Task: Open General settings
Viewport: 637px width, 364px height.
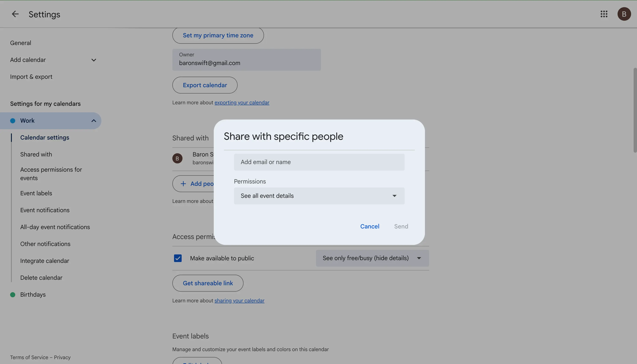Action: [x=21, y=43]
